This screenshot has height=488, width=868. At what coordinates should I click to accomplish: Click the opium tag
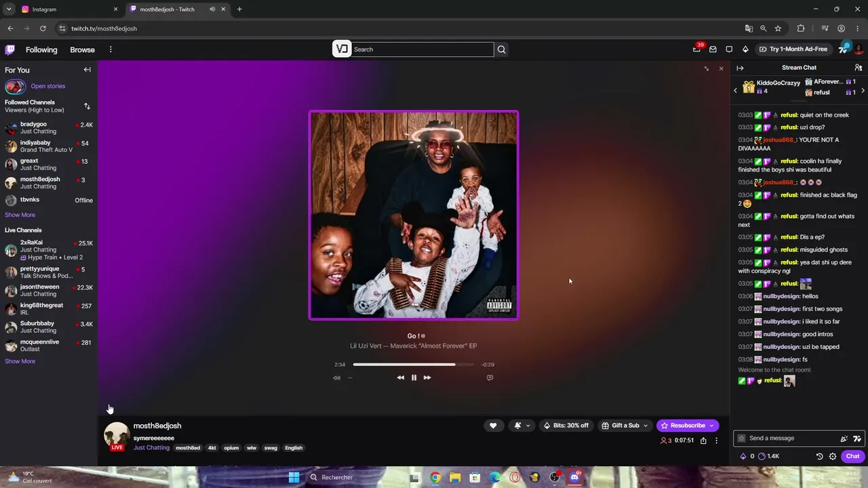(x=231, y=448)
